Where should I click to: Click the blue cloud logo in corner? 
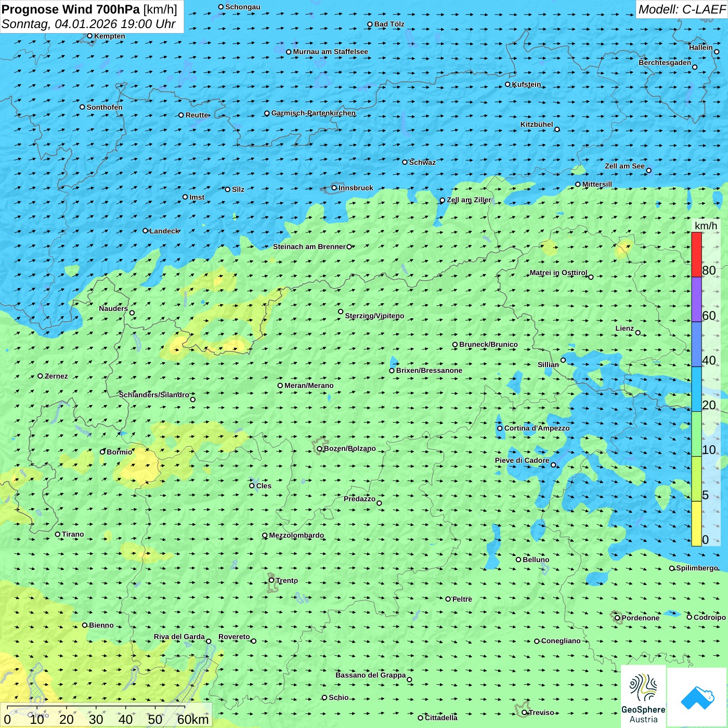[x=697, y=697]
